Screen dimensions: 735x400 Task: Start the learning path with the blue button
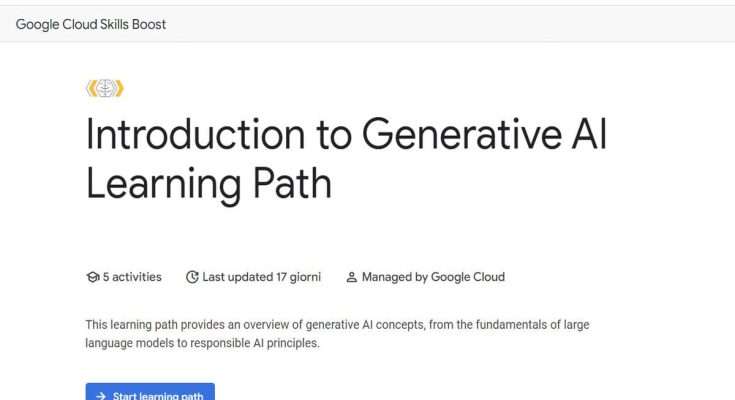150,392
